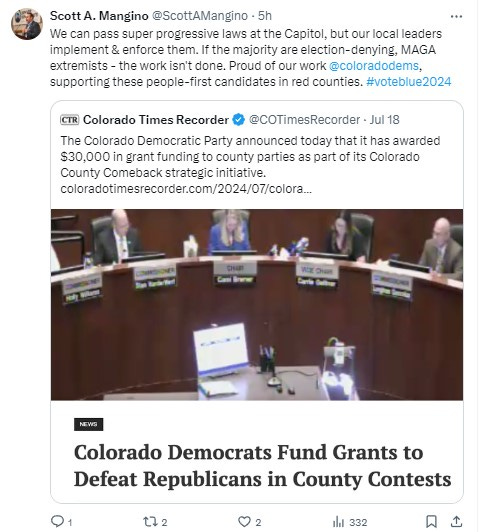Open the 5h timestamp link
This screenshot has height=532, width=480.
[265, 16]
